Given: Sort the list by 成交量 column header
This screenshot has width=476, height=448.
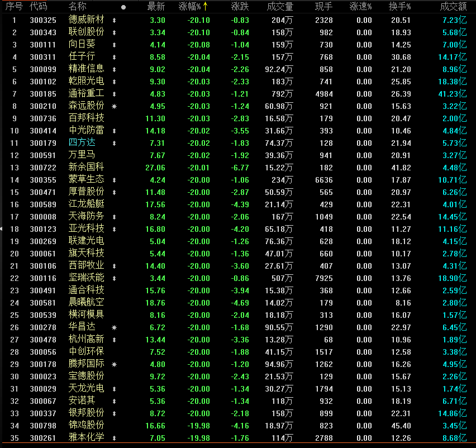Looking at the screenshot, I should click(280, 7).
